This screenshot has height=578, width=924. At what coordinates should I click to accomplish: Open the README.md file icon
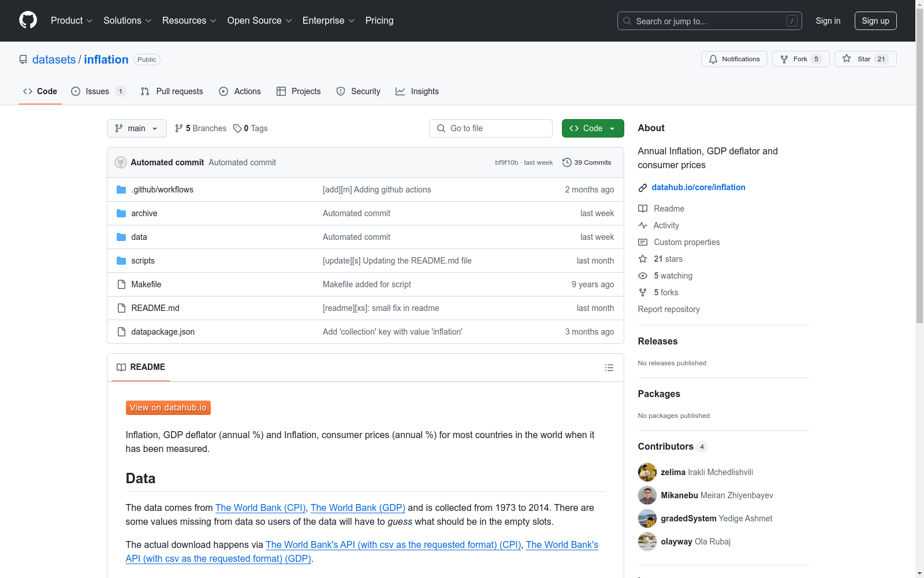[x=121, y=308]
